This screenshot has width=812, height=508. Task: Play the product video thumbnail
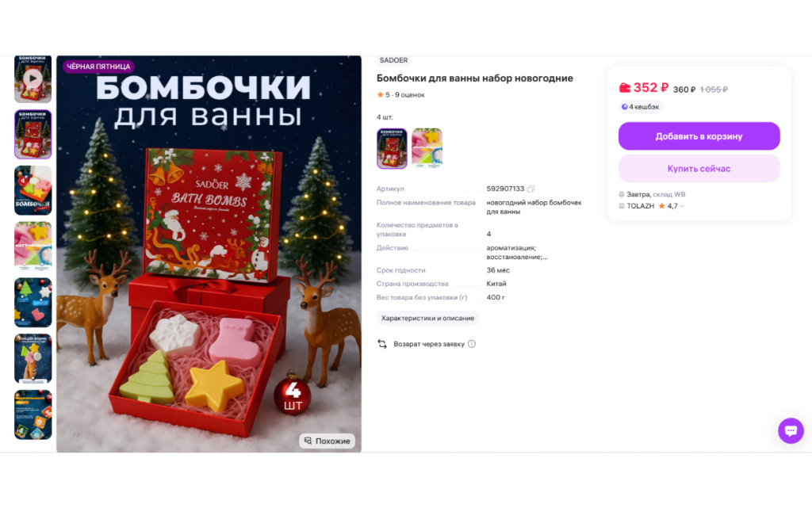pyautogui.click(x=33, y=79)
